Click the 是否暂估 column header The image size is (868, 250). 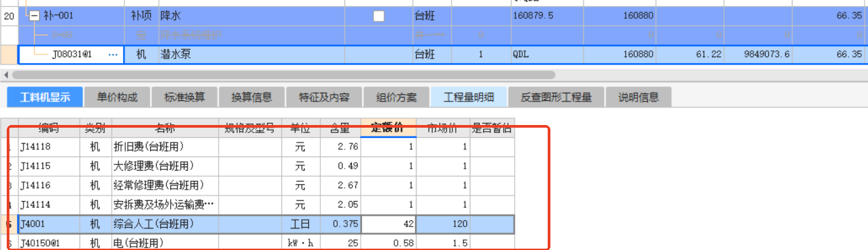(492, 127)
